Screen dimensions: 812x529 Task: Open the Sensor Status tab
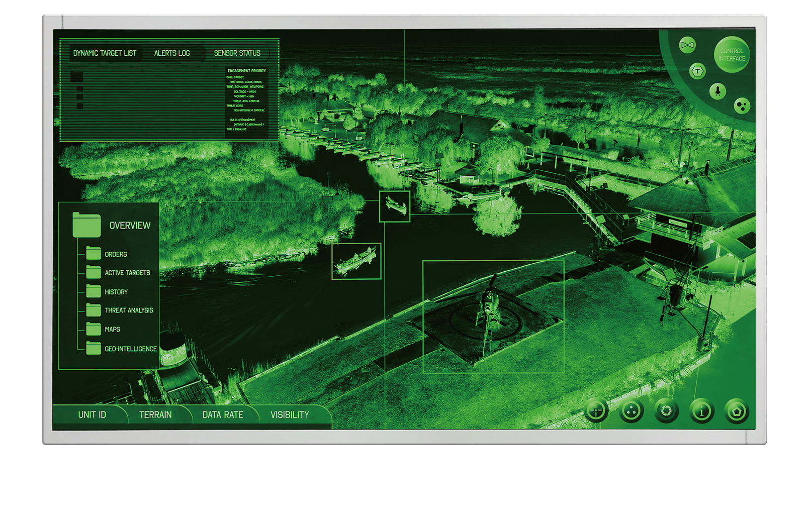click(x=237, y=53)
